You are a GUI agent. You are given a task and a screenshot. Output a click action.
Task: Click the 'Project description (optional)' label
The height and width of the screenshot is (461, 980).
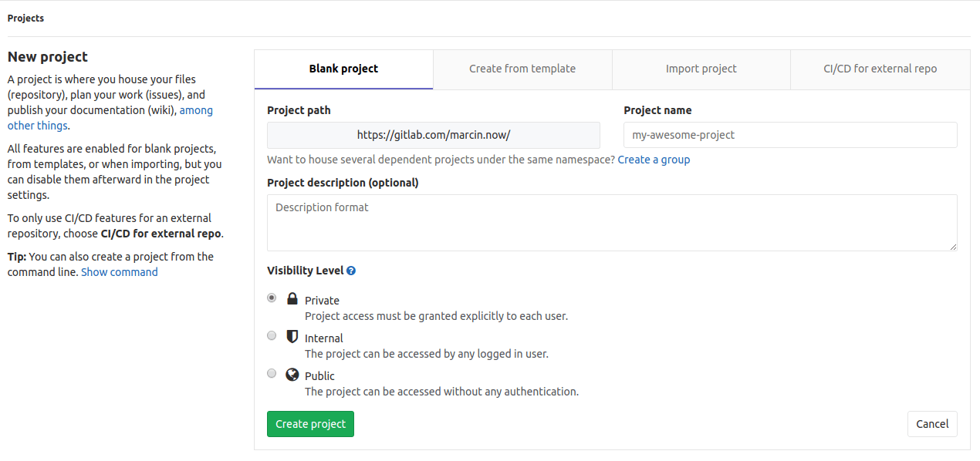343,183
